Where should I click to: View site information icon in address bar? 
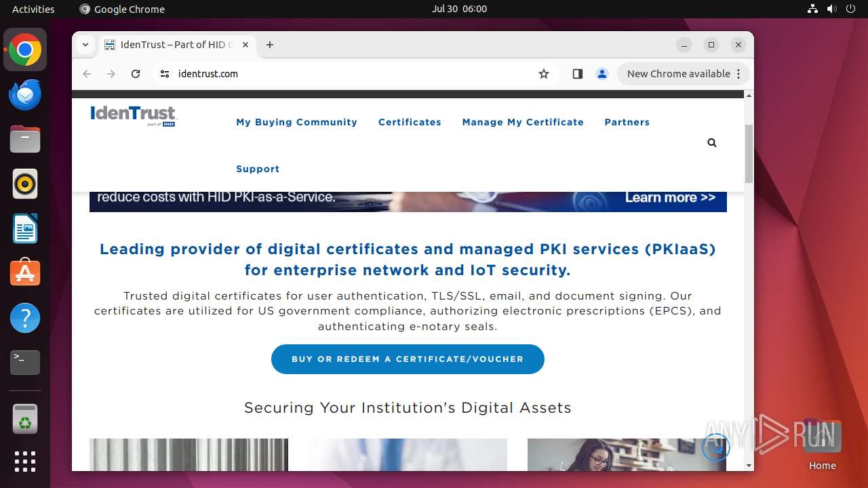[x=164, y=74]
